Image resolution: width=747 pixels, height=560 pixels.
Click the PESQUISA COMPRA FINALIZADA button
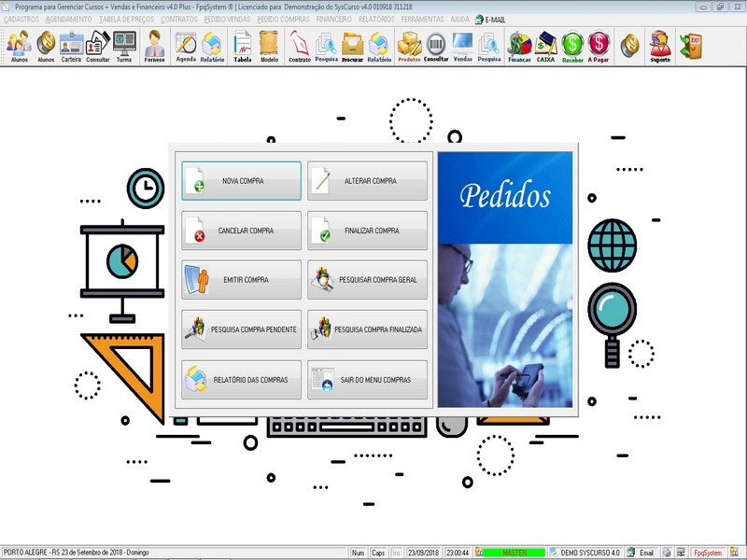click(x=367, y=329)
